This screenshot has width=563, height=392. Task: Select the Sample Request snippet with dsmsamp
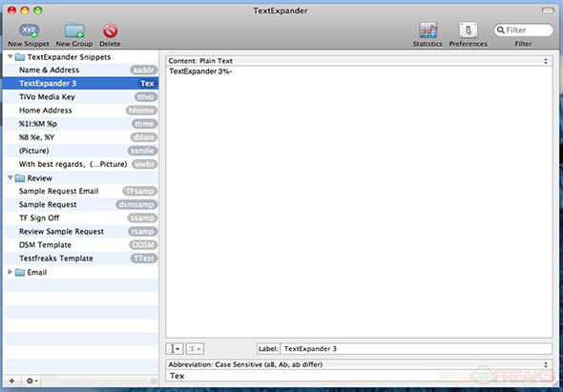(x=80, y=205)
